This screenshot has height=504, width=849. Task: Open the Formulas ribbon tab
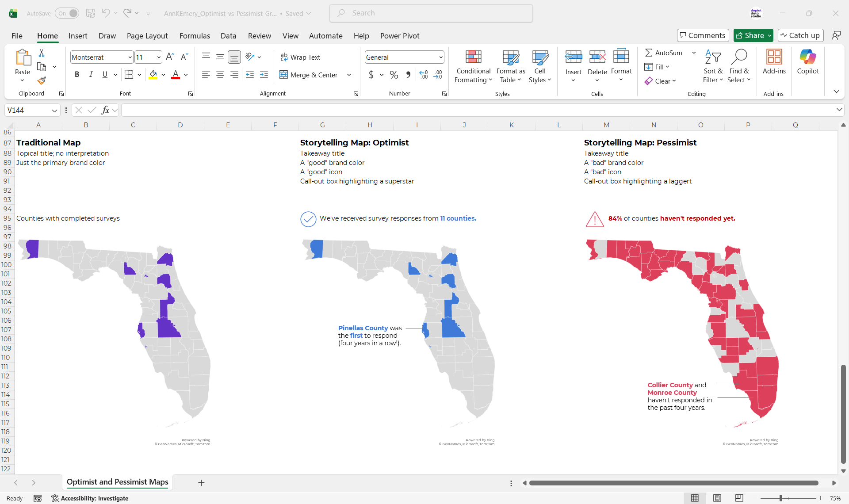tap(195, 36)
